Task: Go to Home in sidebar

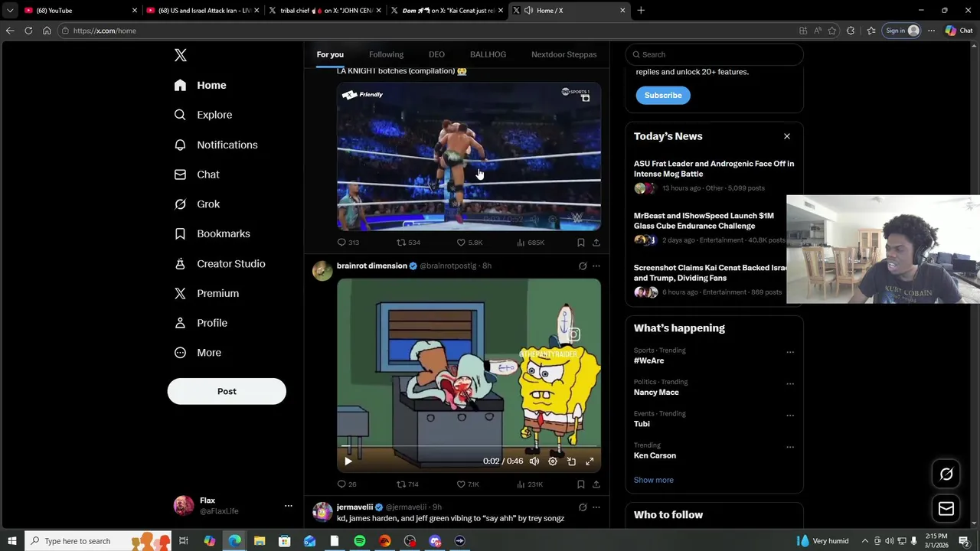Action: pyautogui.click(x=200, y=85)
